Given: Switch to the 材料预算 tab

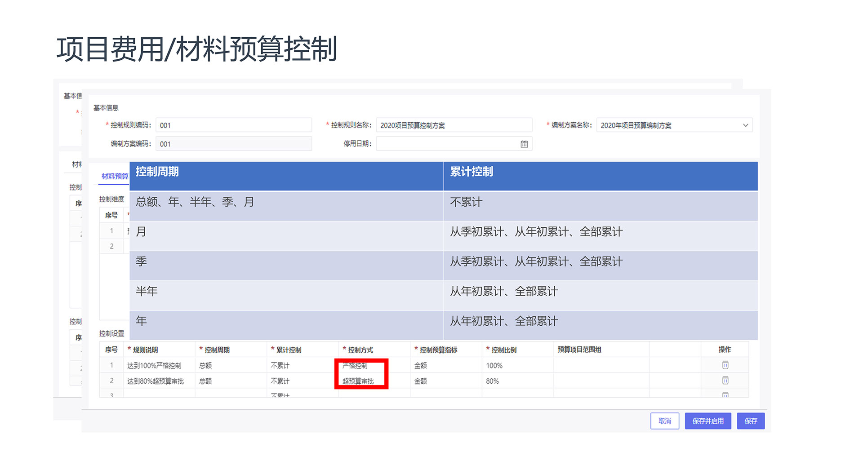Looking at the screenshot, I should click(114, 176).
